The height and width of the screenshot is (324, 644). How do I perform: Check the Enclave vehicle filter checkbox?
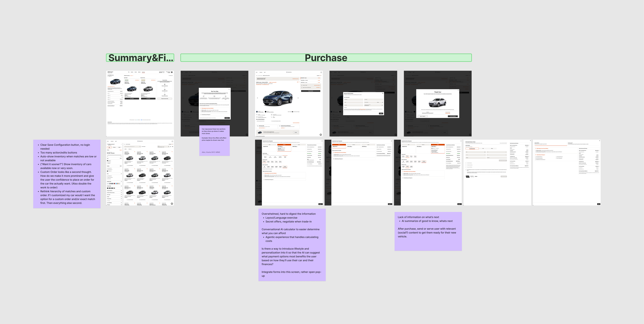pyautogui.click(x=108, y=168)
